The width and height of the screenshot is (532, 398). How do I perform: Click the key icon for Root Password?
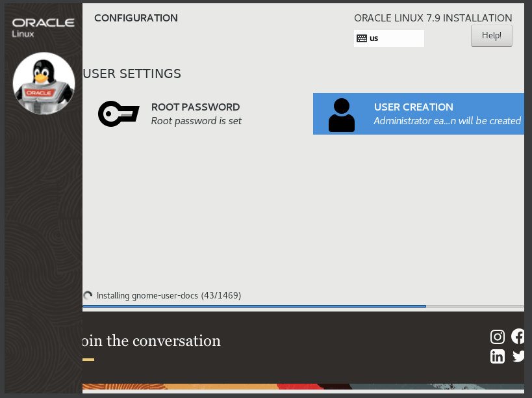point(118,114)
